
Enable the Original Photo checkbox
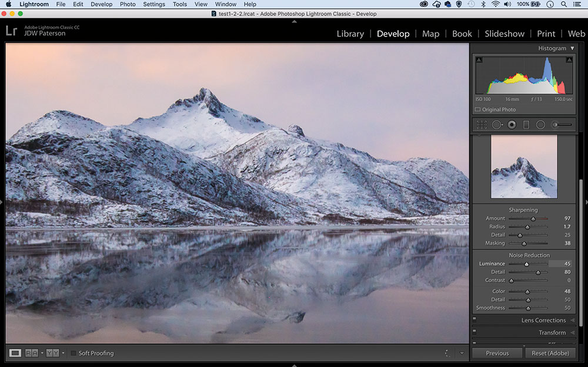pos(477,109)
